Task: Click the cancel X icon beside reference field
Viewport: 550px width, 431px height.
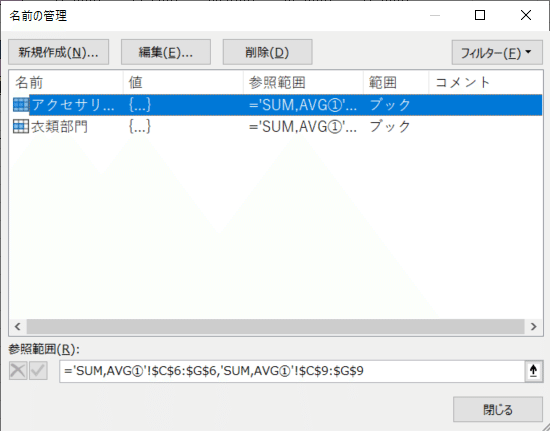Action: [x=18, y=371]
